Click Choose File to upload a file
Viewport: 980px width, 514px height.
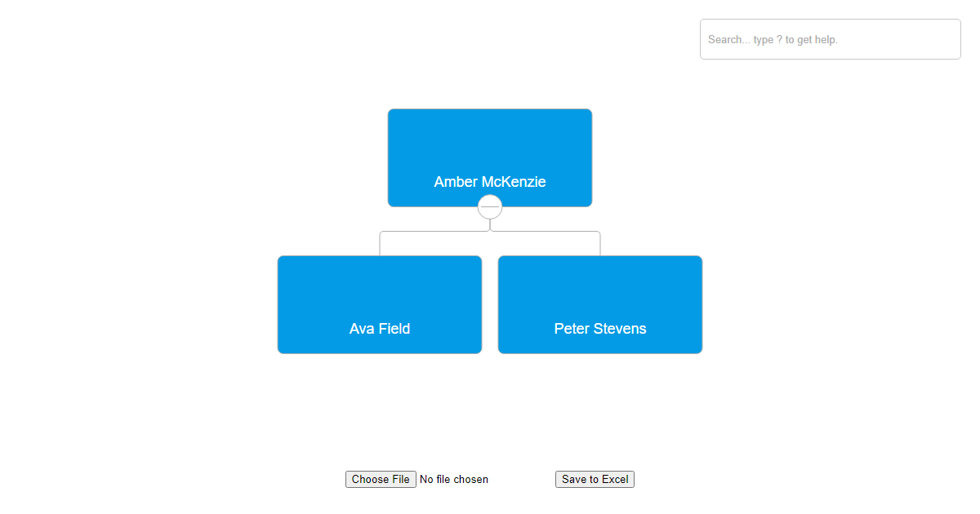pos(381,479)
